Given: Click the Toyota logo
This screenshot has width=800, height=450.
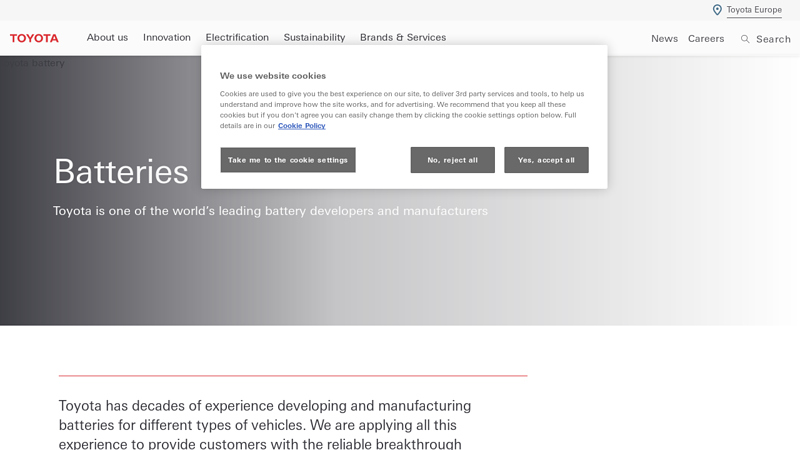Looking at the screenshot, I should coord(34,38).
